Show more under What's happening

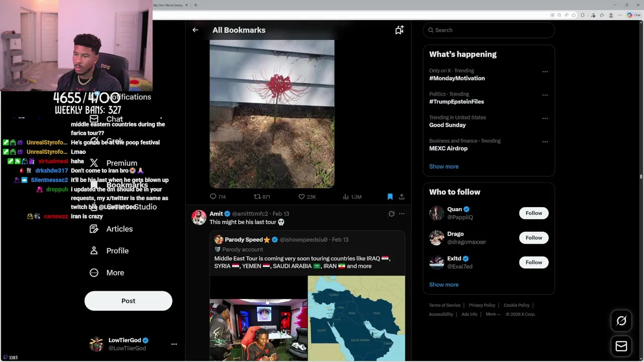pos(444,166)
